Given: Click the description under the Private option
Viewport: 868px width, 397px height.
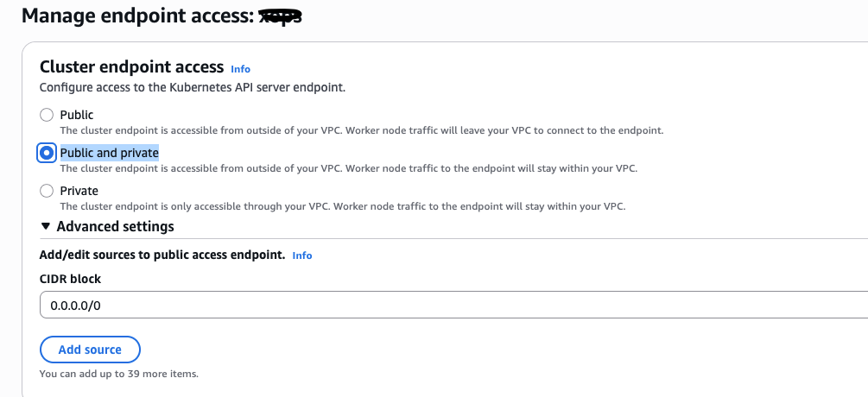Looking at the screenshot, I should 342,206.
